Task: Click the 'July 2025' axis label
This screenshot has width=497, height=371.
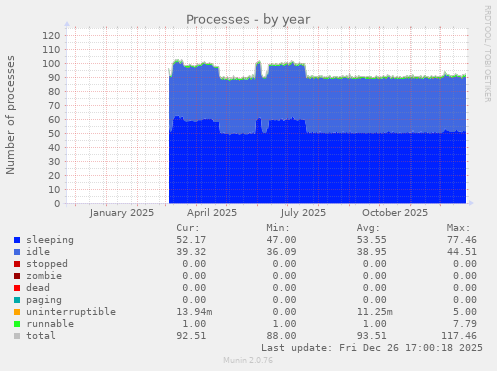Action: [303, 213]
